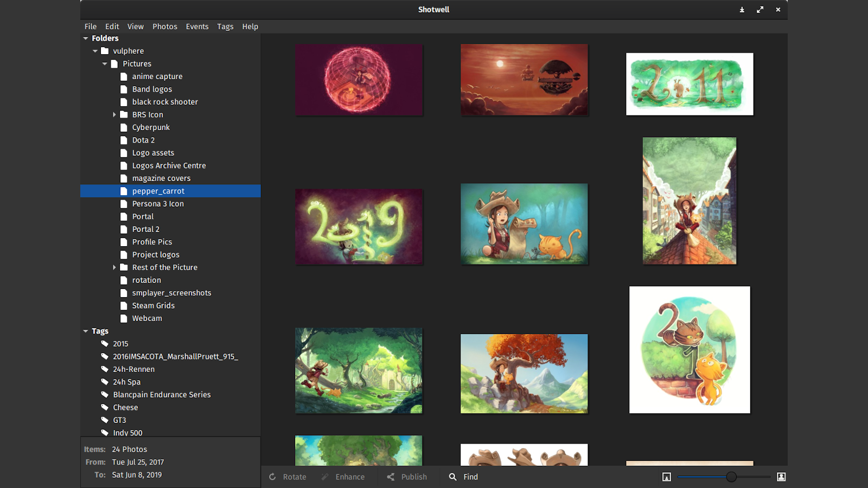Click the download arrow icon in title bar
This screenshot has width=868, height=488.
(x=742, y=10)
